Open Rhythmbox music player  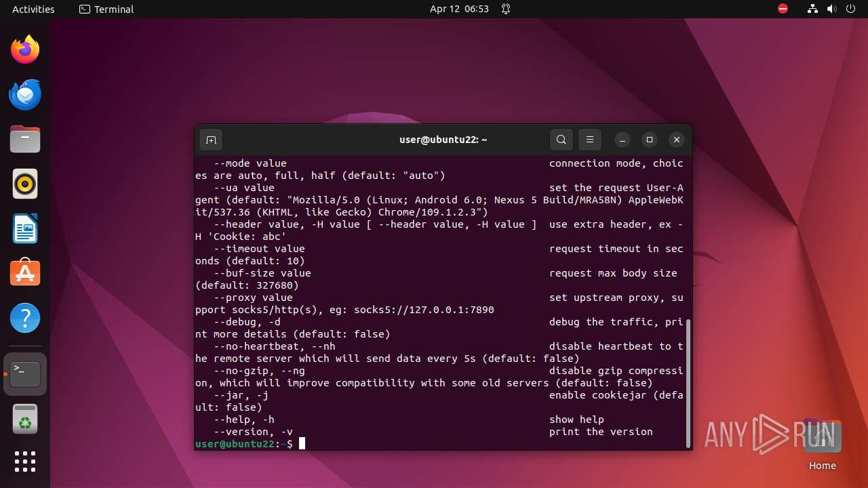tap(25, 184)
